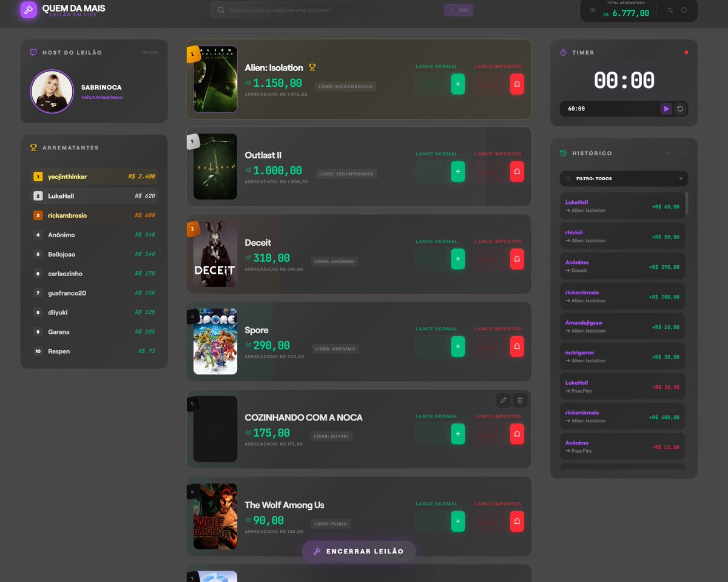Place impostor bid on Outlast II

517,171
